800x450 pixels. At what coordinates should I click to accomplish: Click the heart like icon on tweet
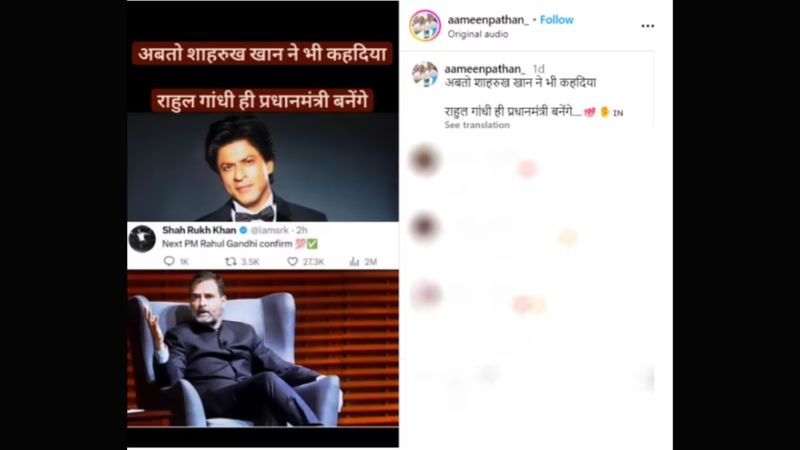(292, 261)
